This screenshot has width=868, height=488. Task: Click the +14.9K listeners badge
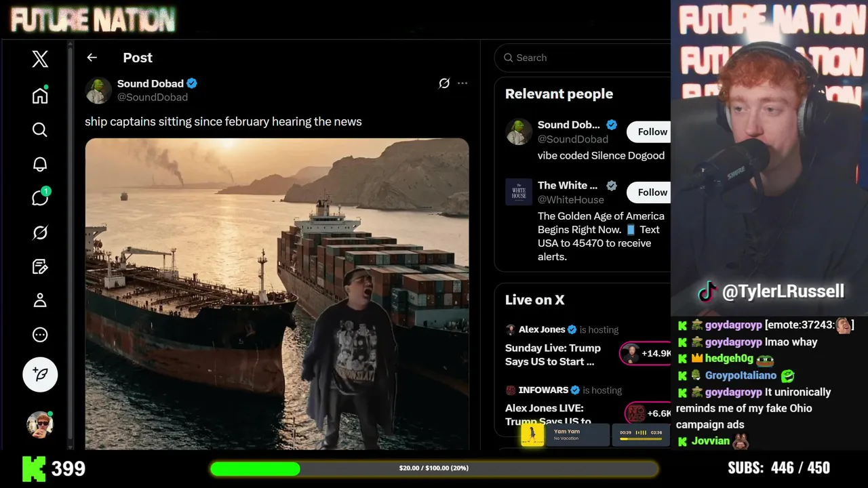pos(646,353)
